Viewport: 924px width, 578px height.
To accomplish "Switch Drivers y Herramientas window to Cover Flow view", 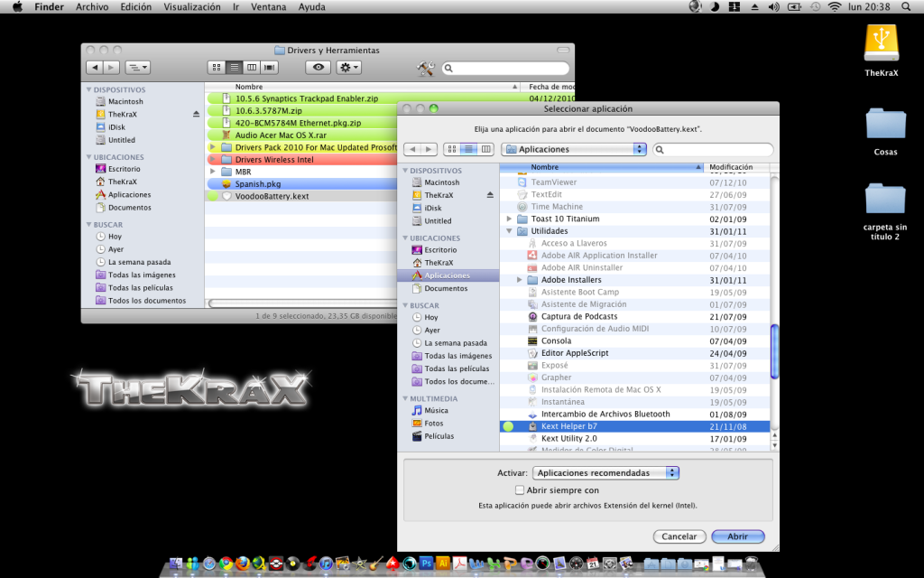I will (269, 67).
